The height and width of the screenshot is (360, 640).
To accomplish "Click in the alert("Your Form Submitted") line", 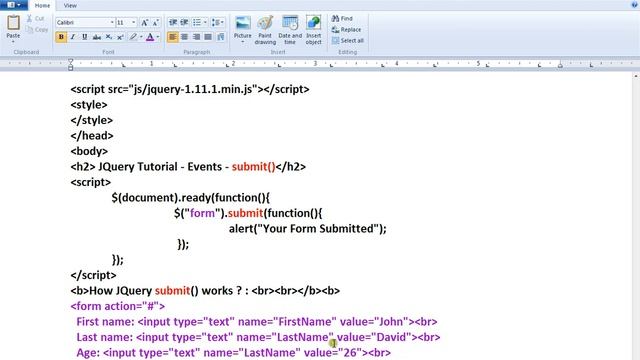I will pos(307,229).
